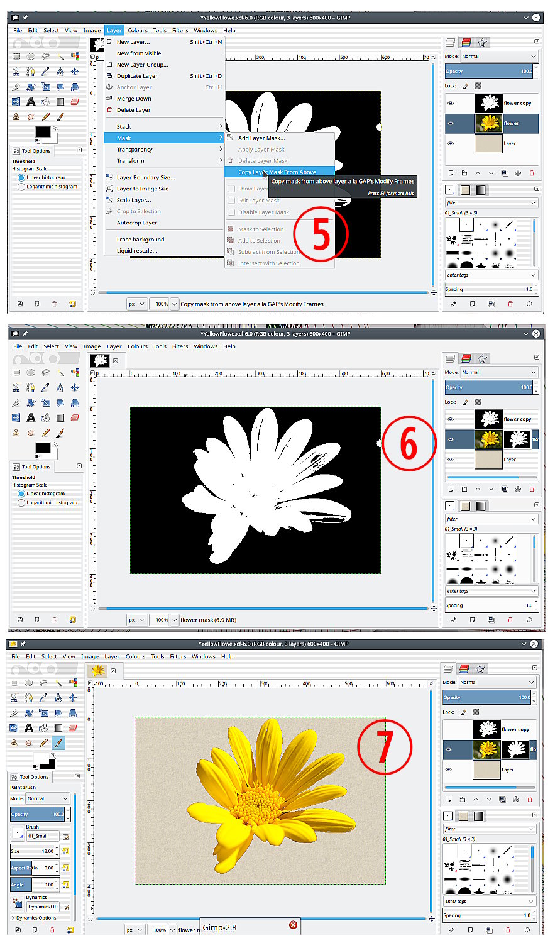Choose 'Copy Layer Mask From Above' menu entry
This screenshot has width=560, height=943.
pyautogui.click(x=280, y=172)
